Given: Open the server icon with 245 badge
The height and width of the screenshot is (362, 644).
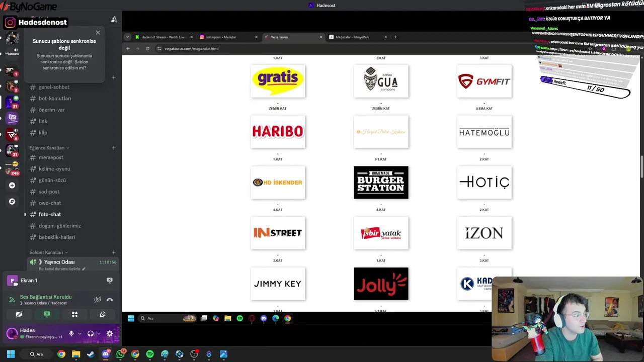Looking at the screenshot, I should 12,168.
